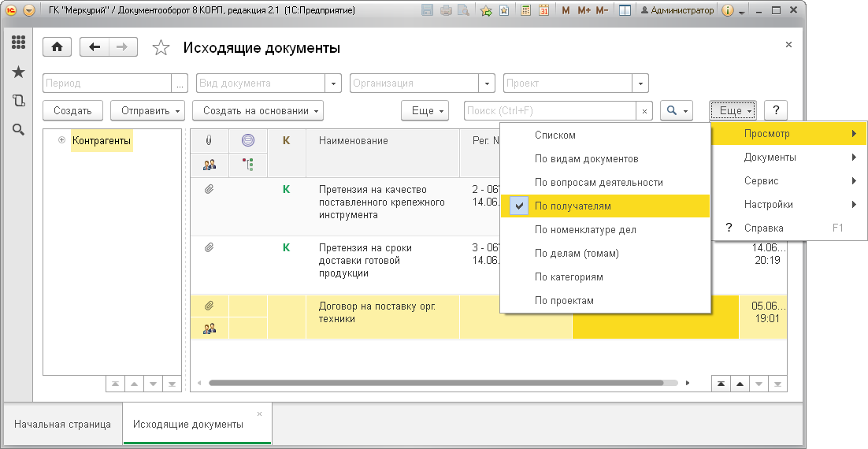This screenshot has width=868, height=449.
Task: Open the search magnifier dropdown button
Action: 677,111
